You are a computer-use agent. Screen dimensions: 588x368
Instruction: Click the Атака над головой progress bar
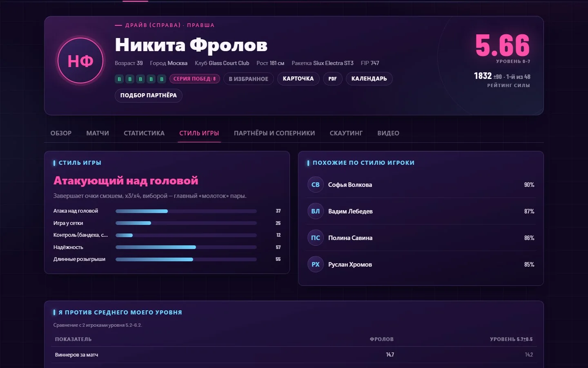point(186,211)
